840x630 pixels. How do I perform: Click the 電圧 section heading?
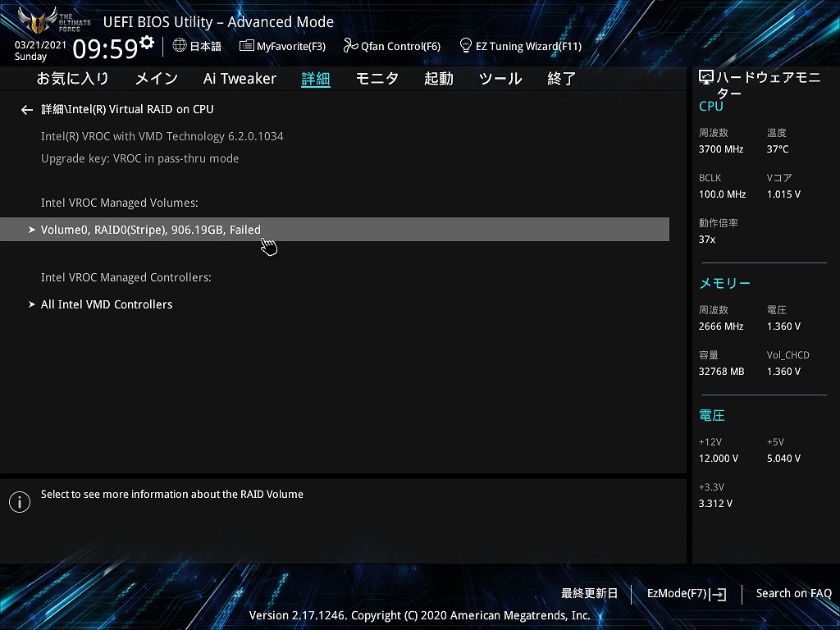pyautogui.click(x=712, y=415)
